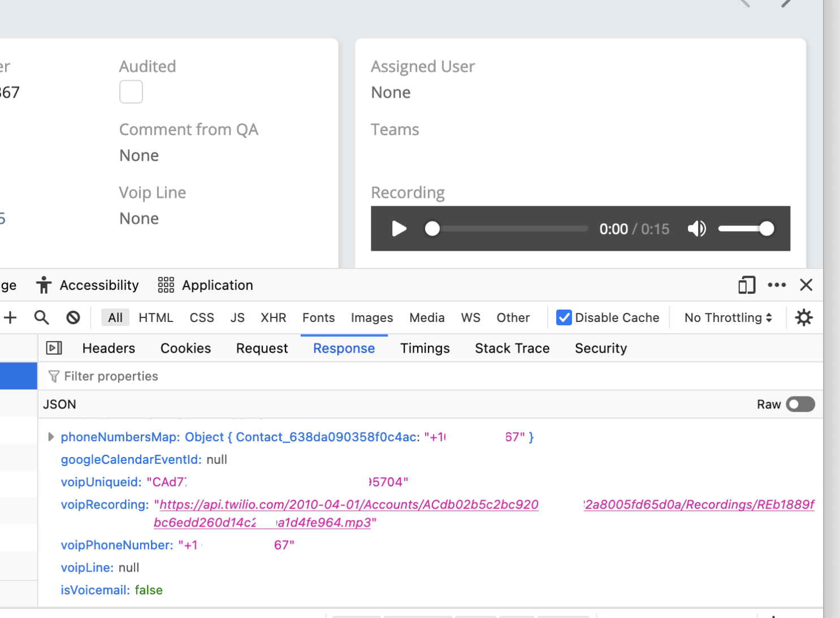Screen dimensions: 840x618
Task: Filter requests by XHR type
Action: point(273,317)
